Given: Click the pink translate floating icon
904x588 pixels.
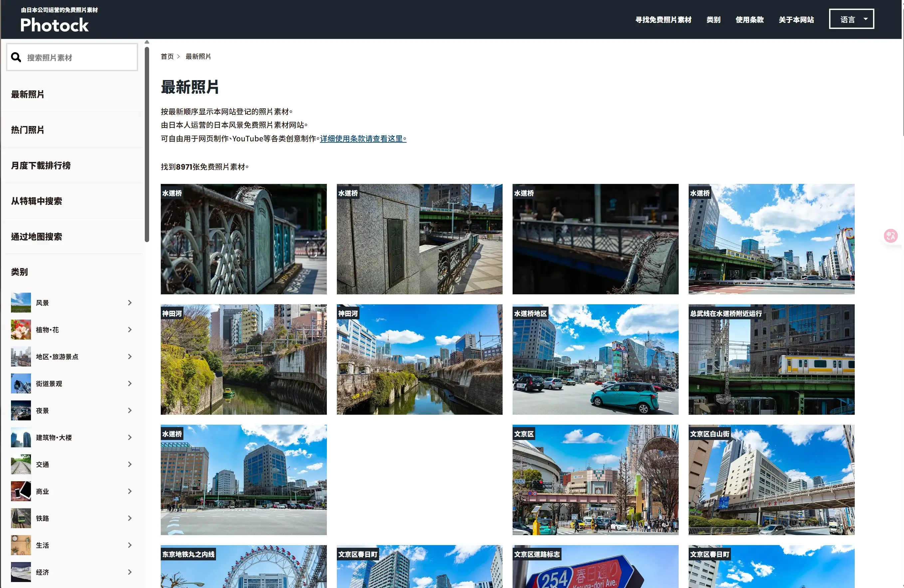Looking at the screenshot, I should point(890,236).
